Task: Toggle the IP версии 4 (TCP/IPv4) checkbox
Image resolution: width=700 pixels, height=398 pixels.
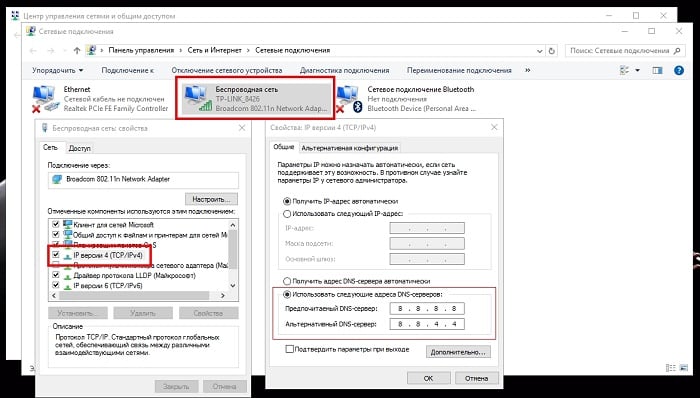Action: pyautogui.click(x=56, y=255)
